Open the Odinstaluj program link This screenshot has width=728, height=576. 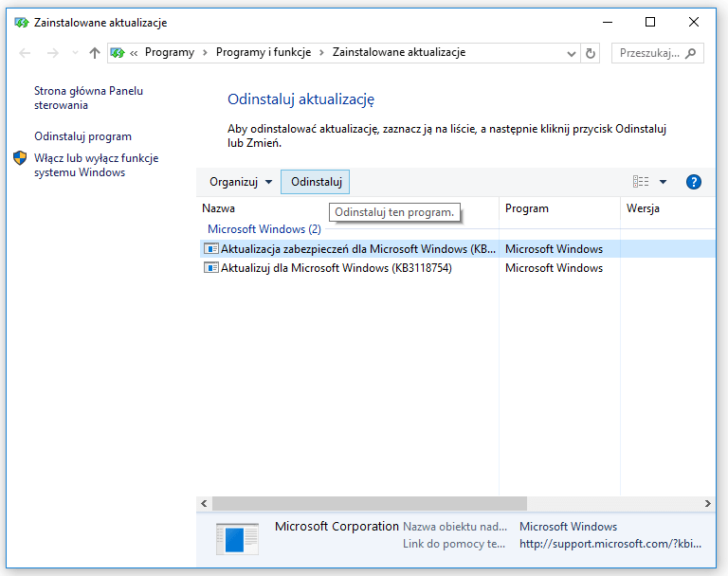82,136
